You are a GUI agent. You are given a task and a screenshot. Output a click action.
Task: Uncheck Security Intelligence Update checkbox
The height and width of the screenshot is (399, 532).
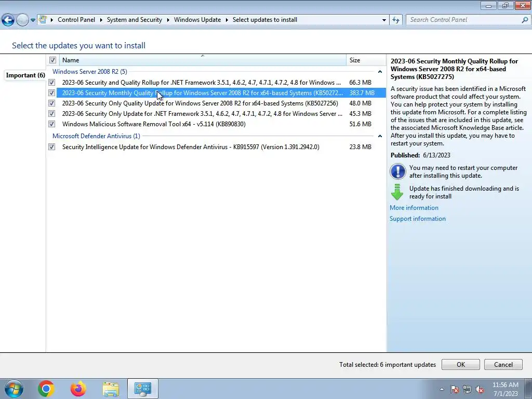pyautogui.click(x=51, y=147)
